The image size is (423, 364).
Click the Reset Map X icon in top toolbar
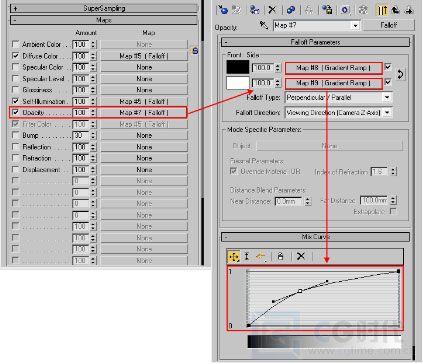pyautogui.click(x=272, y=10)
